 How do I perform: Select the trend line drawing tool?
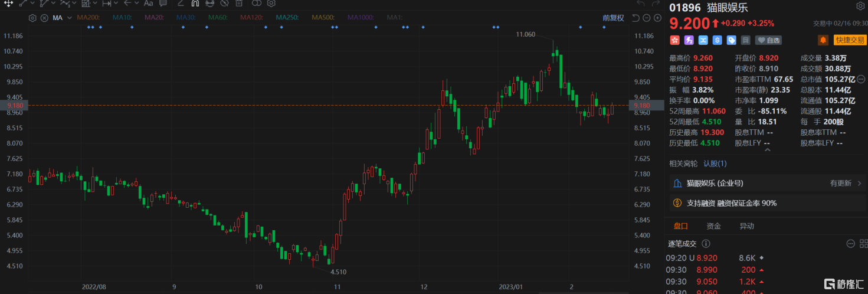23,3
